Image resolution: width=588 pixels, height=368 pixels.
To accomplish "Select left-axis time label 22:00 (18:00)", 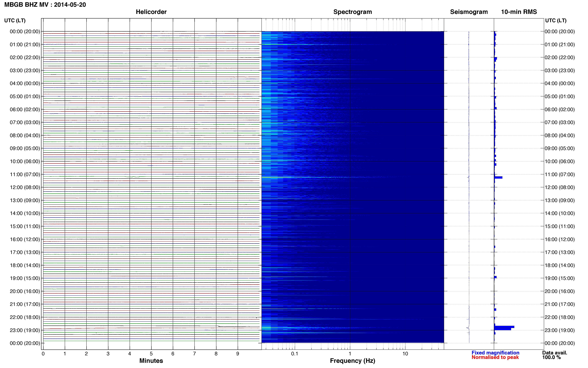I will coord(25,317).
